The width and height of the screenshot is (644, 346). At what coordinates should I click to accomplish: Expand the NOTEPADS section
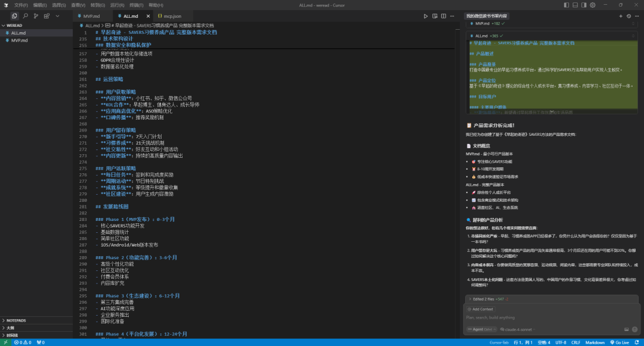click(x=36, y=320)
